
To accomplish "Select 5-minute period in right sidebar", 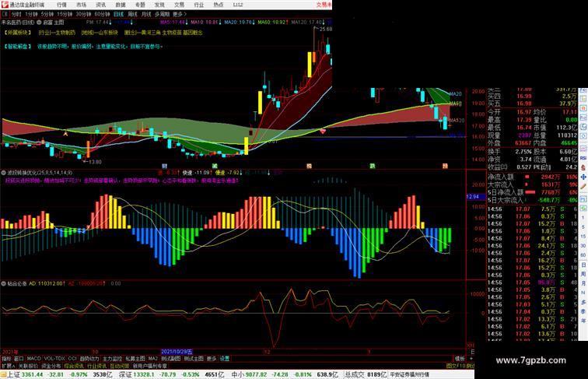I will tap(583, 227).
